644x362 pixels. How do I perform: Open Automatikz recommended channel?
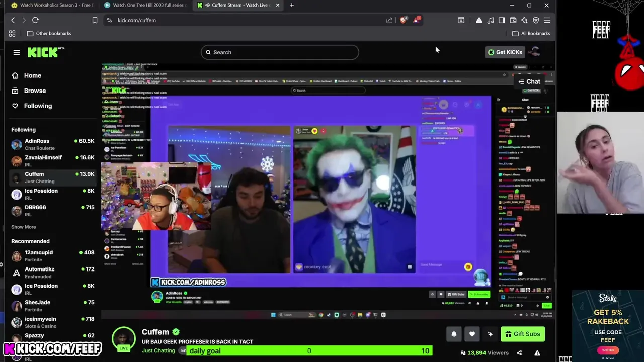pos(53,273)
